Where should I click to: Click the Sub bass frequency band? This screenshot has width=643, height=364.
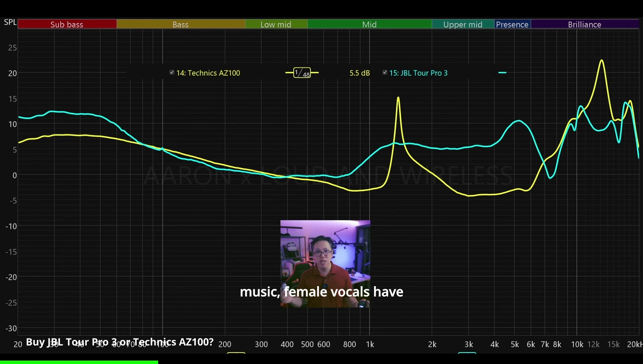click(67, 24)
